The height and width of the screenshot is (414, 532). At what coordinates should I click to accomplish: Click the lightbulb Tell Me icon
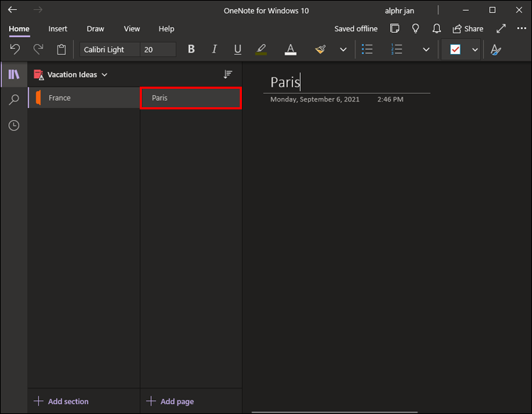[x=416, y=28]
